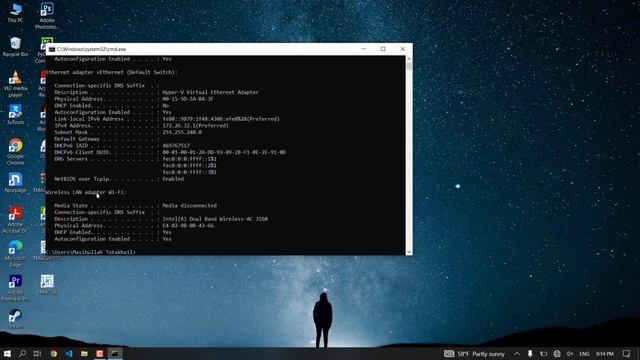The height and width of the screenshot is (360, 640).
Task: Open microphone tray icon
Action: coord(530,354)
